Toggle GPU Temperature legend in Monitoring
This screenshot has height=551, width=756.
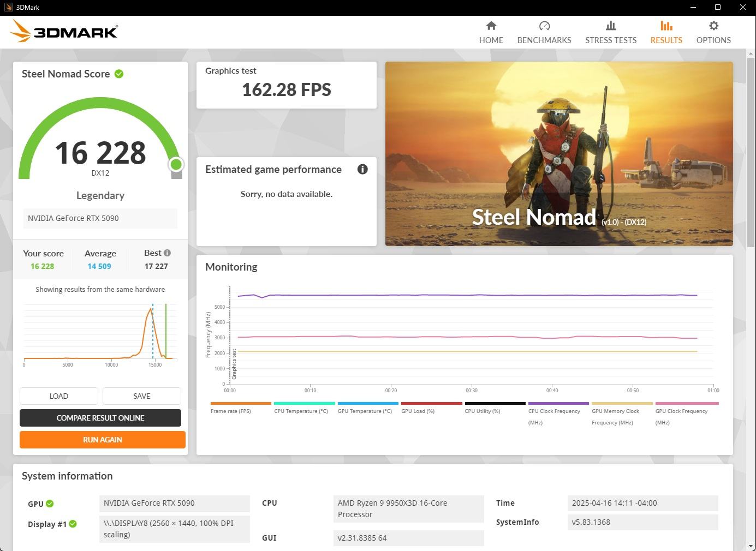(x=368, y=408)
